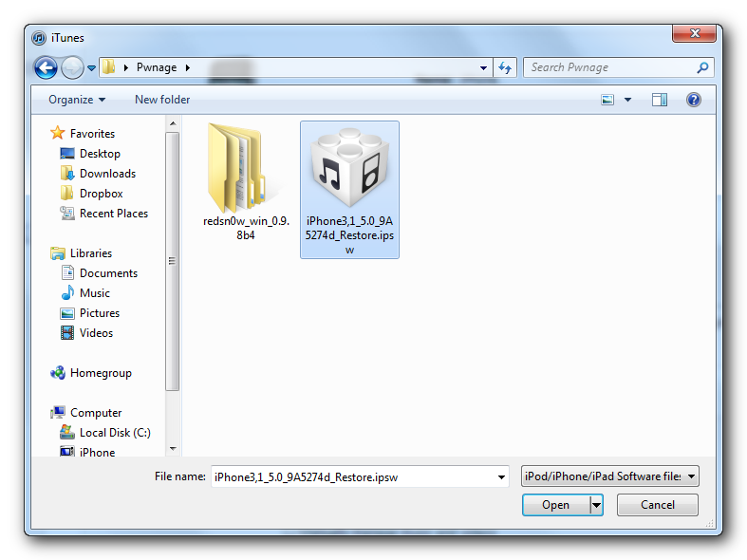Open the iPod/iPhone/iPad Software files filter dropdown
747x560 pixels.
coord(609,476)
